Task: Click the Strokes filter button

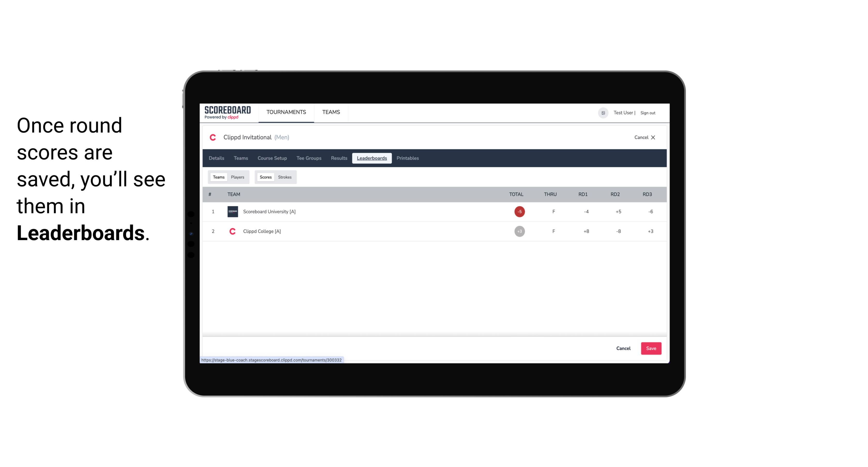Action: pos(285,177)
